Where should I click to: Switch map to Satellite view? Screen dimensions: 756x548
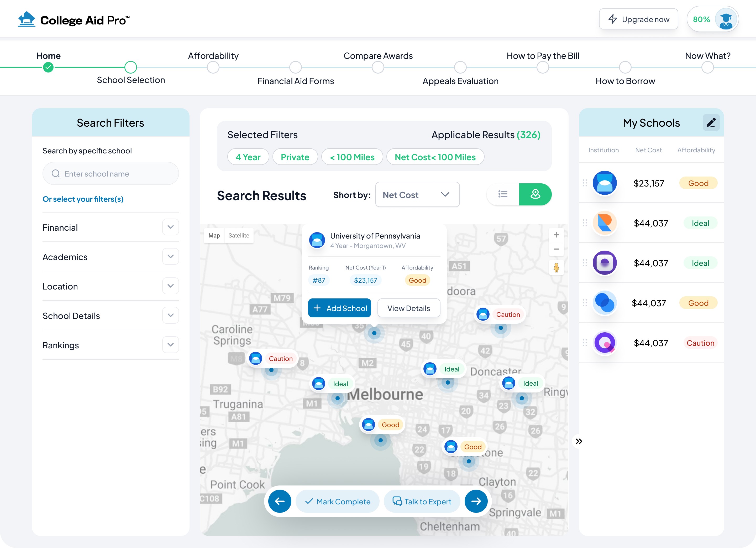click(239, 235)
